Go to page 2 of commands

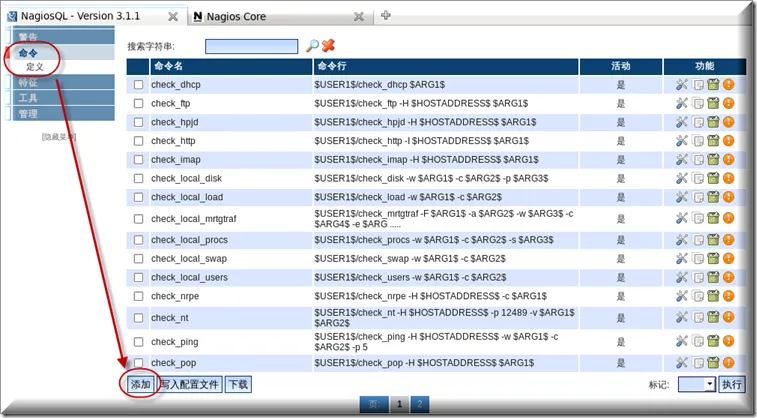coord(420,404)
